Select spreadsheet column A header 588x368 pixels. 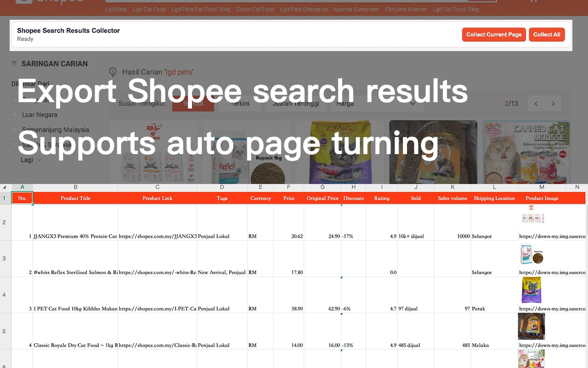pos(22,187)
